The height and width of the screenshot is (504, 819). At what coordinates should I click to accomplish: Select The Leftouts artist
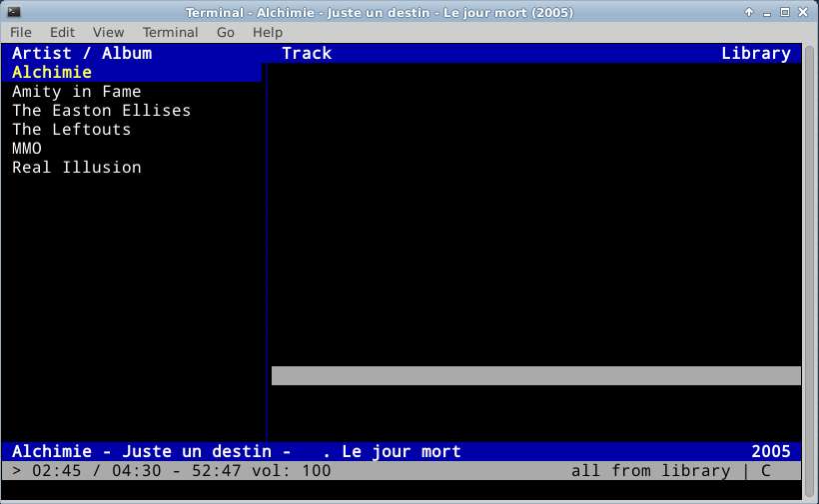[x=71, y=129]
